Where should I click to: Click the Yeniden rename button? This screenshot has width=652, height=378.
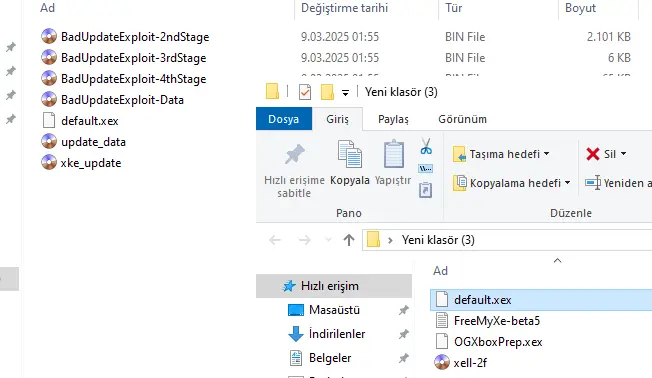(x=618, y=183)
